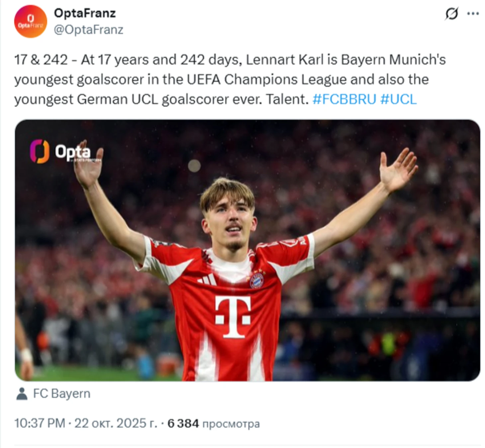485x448 pixels.
Task: Open the three-dot more options menu
Action: (473, 14)
